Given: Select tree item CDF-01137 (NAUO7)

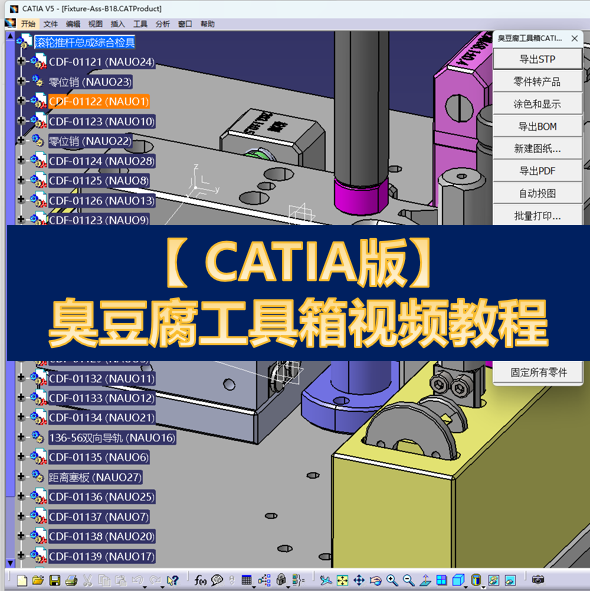Looking at the screenshot, I should (x=99, y=516).
